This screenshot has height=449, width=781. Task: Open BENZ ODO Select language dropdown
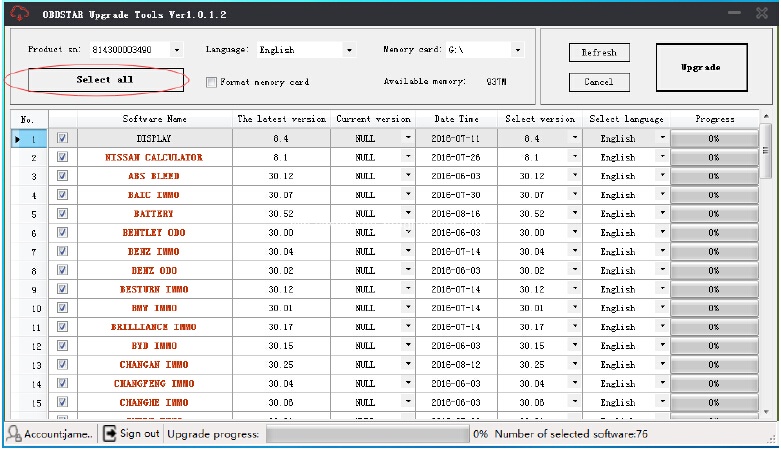pos(662,270)
